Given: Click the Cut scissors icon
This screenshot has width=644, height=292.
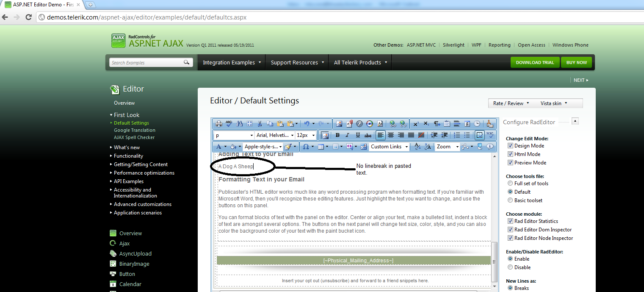Looking at the screenshot, I should pyautogui.click(x=260, y=124).
